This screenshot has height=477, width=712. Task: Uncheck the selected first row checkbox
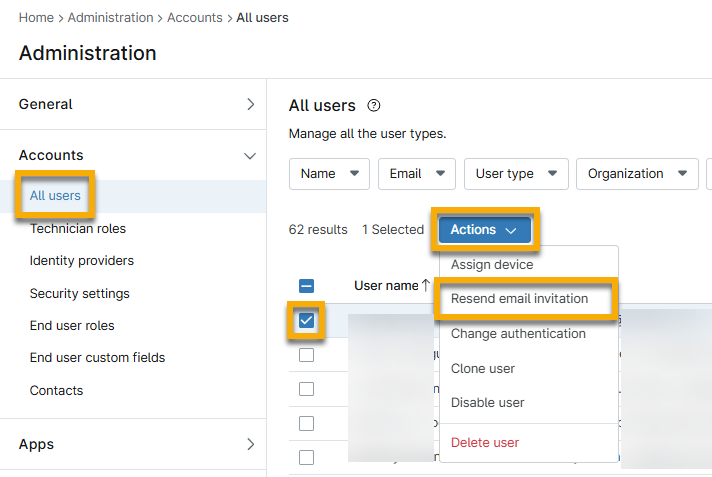[307, 321]
